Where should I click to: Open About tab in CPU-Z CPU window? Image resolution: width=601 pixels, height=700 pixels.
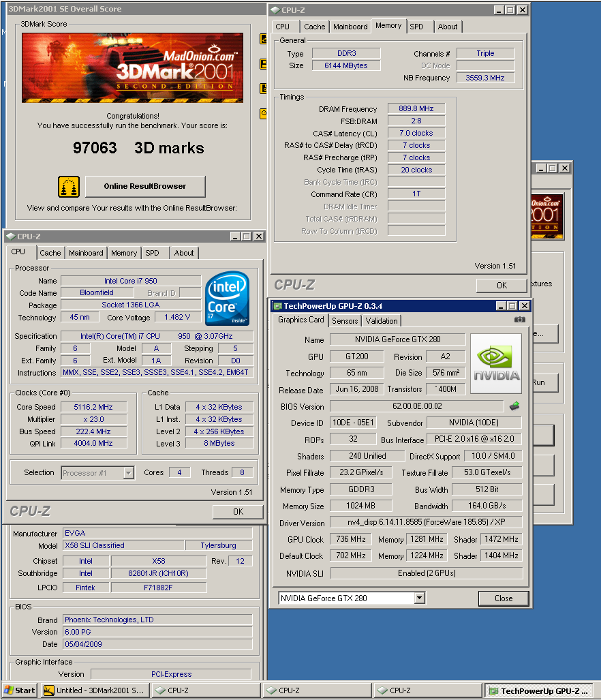click(x=184, y=253)
